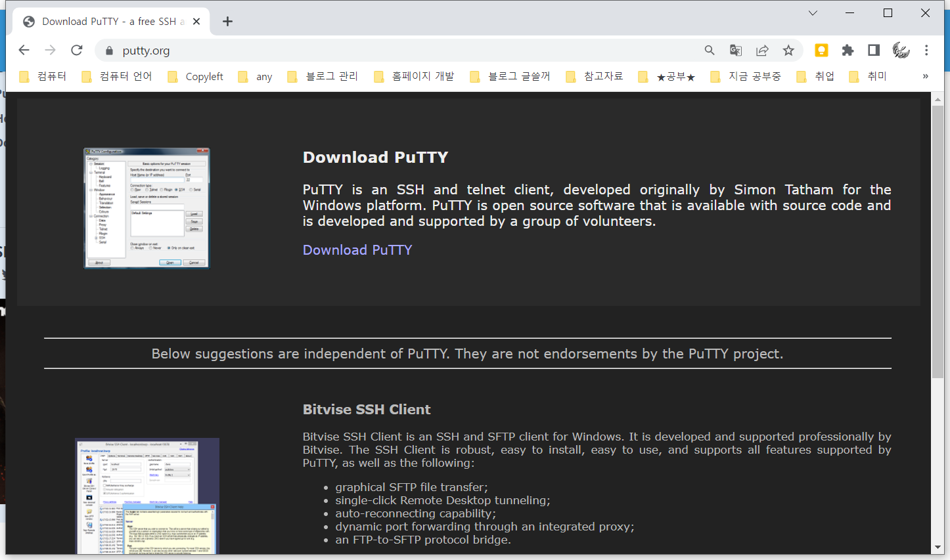Reload the putty.org page
The width and height of the screenshot is (950, 560).
(77, 51)
